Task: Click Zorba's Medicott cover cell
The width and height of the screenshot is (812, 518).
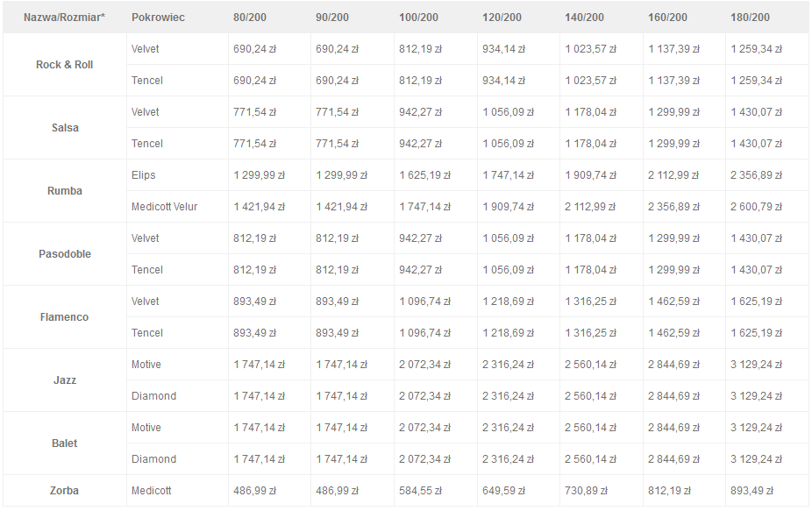Action: pos(152,491)
